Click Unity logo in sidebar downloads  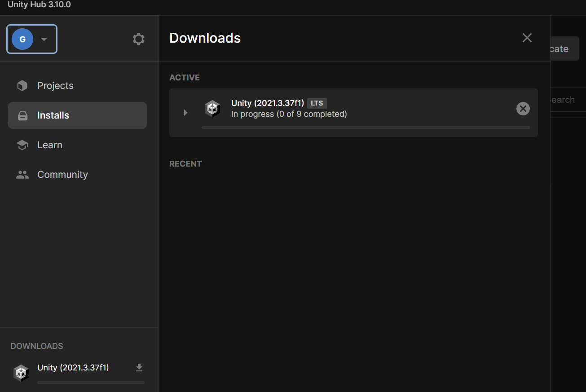[21, 373]
